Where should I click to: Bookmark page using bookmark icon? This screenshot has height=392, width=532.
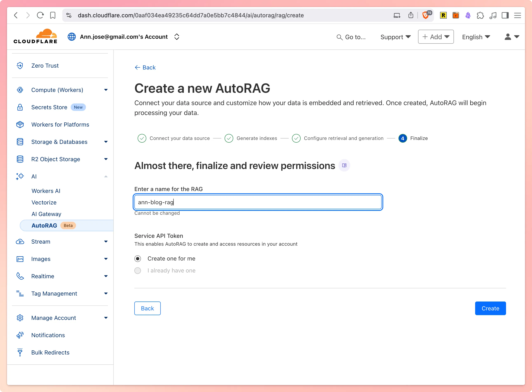[53, 15]
